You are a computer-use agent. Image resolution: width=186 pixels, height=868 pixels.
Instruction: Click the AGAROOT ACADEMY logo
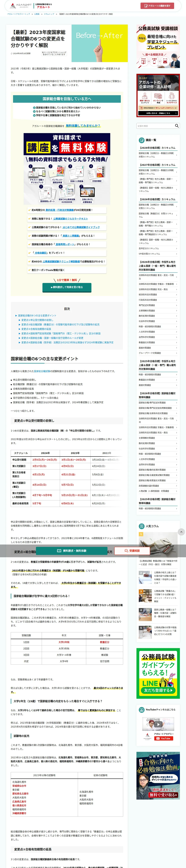pyautogui.click(x=21, y=6)
